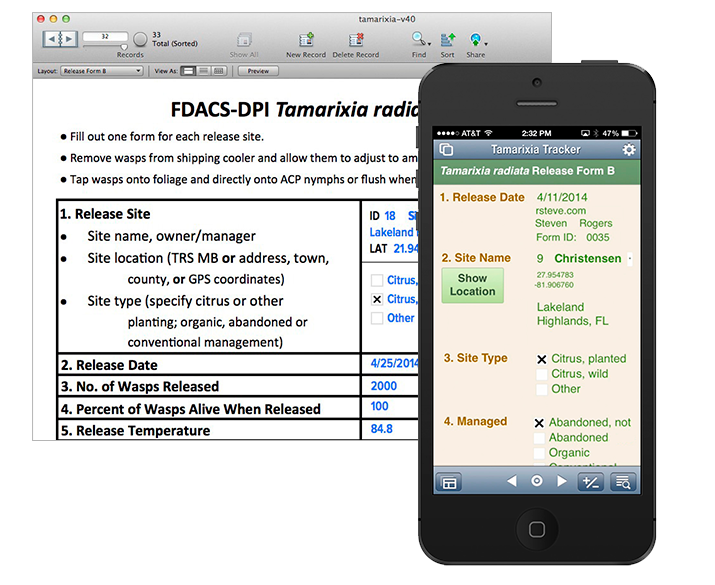Image resolution: width=715 pixels, height=585 pixels.
Task: Go to the previous record in the book navigator
Action: tap(52, 39)
